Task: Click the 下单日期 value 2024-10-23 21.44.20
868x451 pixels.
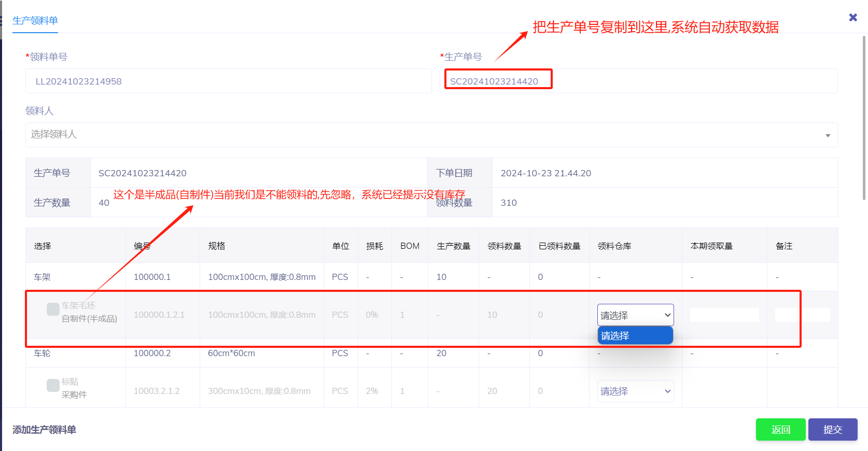Action: point(545,173)
